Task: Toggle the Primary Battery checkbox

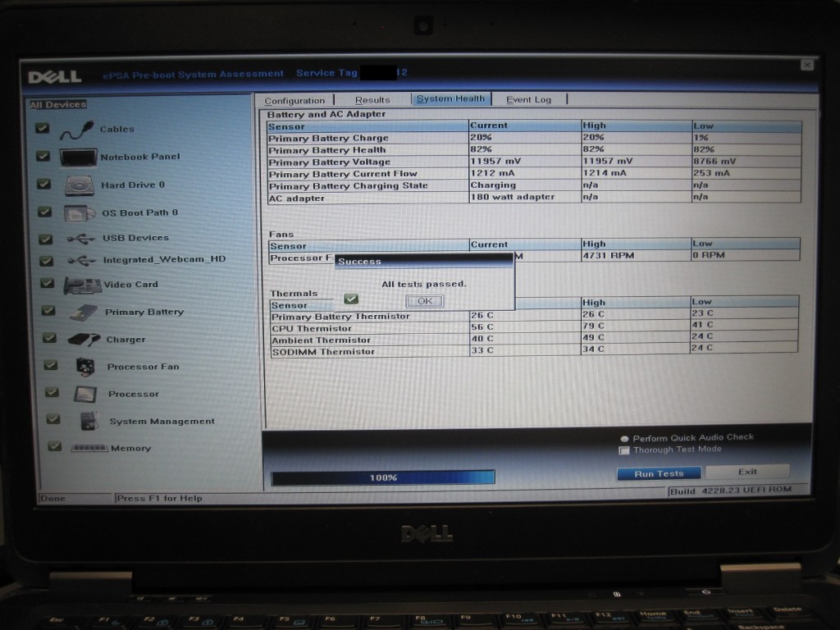Action: tap(48, 310)
